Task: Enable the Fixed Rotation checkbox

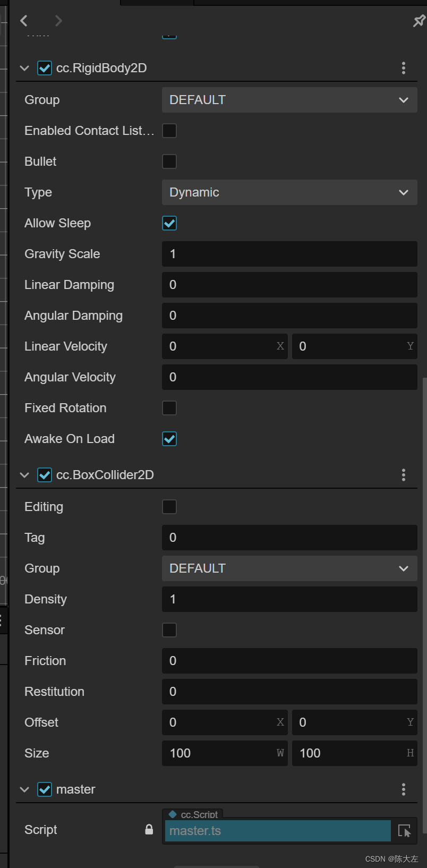Action: tap(169, 408)
